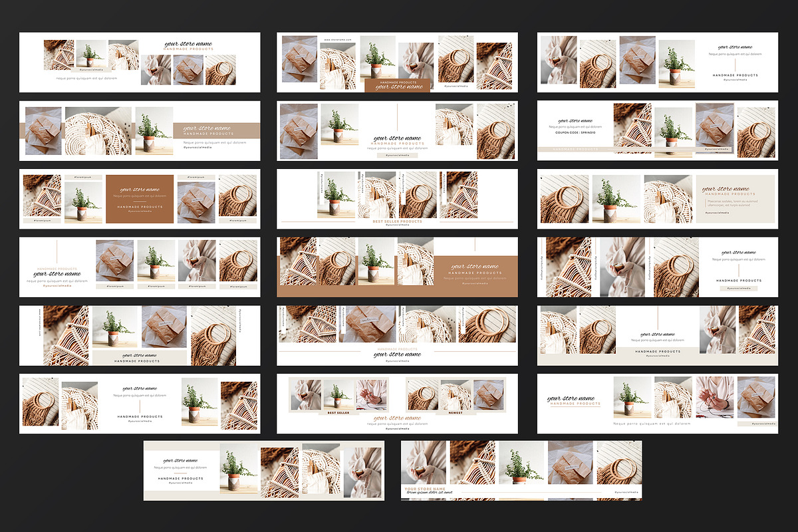This screenshot has height=532, width=798.
Task: Click the 'BEST SELLER PRODUCTS' heading
Action: coord(397,221)
